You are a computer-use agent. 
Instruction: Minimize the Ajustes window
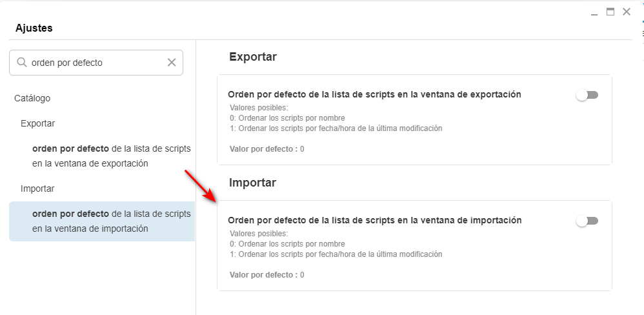coord(594,12)
